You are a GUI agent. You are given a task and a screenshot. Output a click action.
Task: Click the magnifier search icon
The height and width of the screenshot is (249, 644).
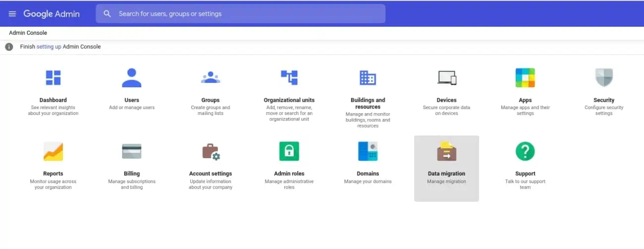(107, 14)
